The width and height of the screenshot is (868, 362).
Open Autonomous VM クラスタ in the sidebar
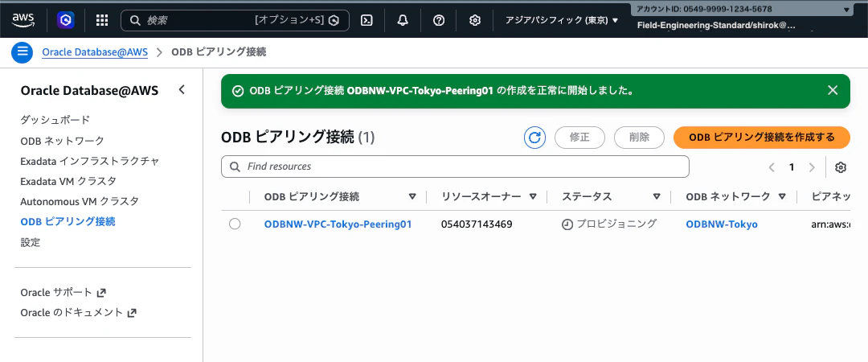click(x=79, y=201)
